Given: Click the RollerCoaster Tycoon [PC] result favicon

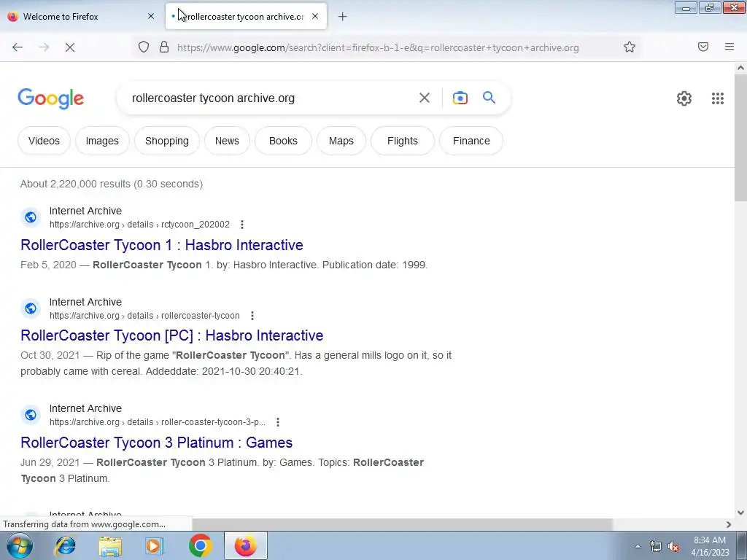Looking at the screenshot, I should pos(31,308).
